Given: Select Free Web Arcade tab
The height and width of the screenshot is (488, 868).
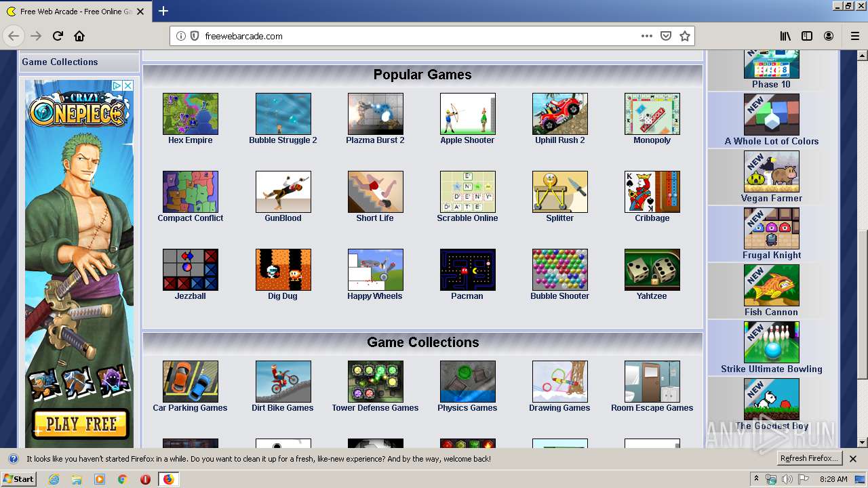Looking at the screenshot, I should coord(75,12).
